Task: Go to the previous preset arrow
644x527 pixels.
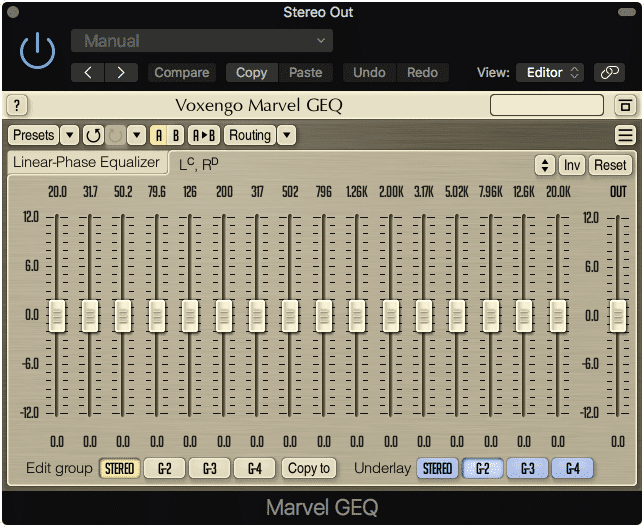Action: pos(87,73)
